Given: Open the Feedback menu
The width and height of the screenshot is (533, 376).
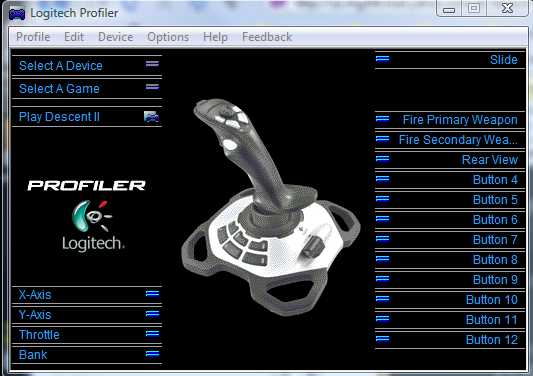Looking at the screenshot, I should pyautogui.click(x=267, y=37).
